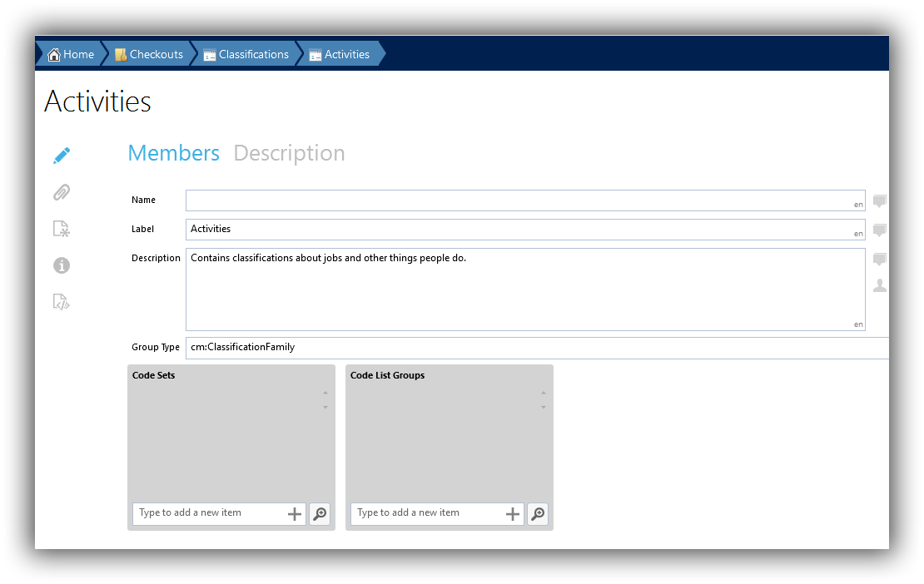Viewport: 924px width, 584px height.
Task: Open the Group Type combo box
Action: [537, 348]
